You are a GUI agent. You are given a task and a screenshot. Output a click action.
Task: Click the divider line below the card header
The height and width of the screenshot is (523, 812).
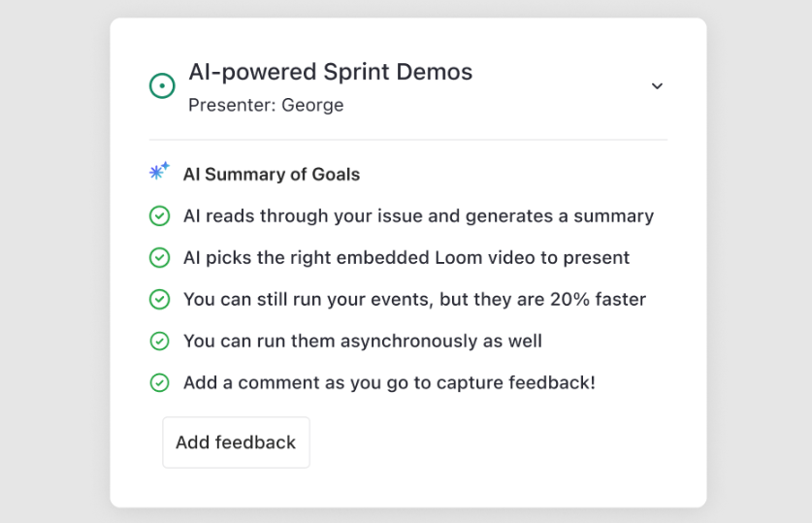[x=408, y=140]
